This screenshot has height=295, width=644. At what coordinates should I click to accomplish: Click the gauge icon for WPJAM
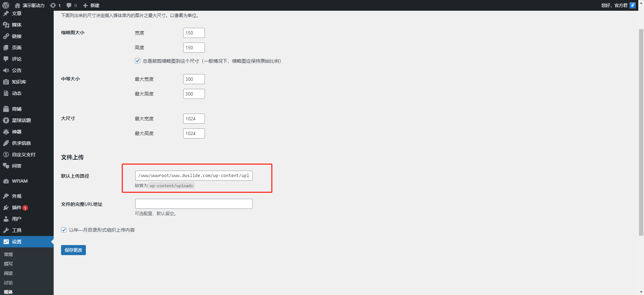[6, 181]
